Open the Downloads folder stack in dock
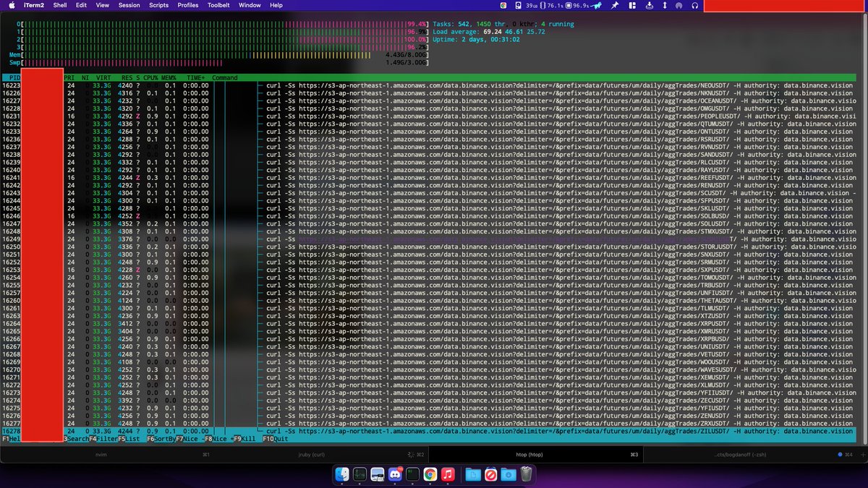The image size is (868, 488). pos(509,474)
